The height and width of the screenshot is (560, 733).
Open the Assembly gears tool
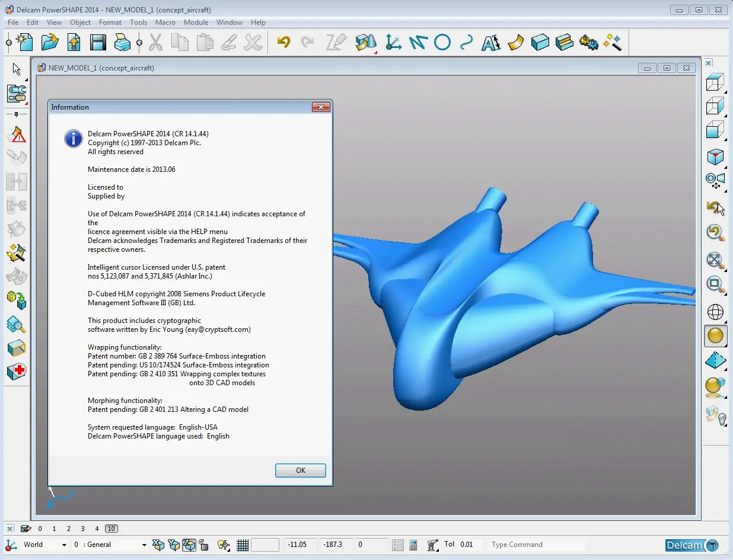point(588,42)
